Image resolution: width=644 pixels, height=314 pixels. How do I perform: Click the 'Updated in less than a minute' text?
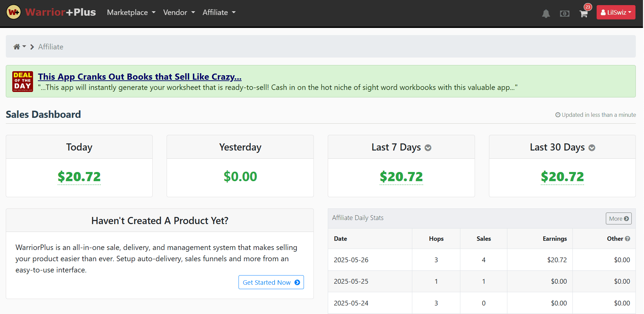tap(596, 115)
